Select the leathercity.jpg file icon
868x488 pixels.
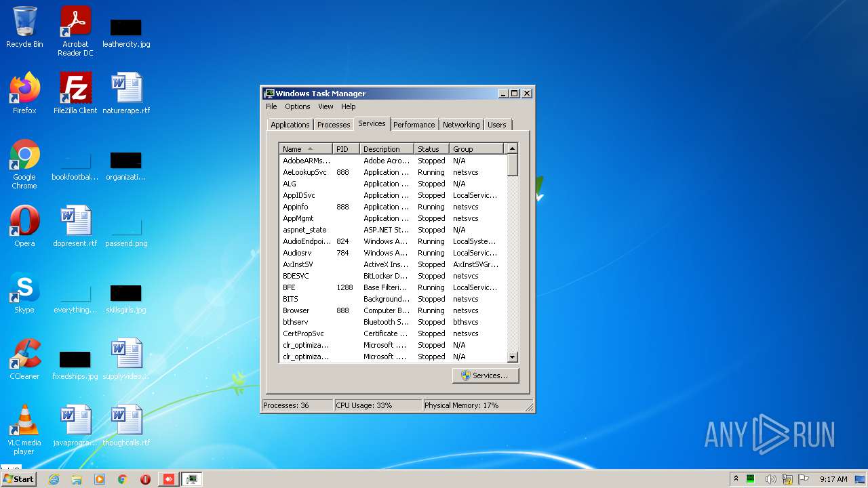point(126,32)
